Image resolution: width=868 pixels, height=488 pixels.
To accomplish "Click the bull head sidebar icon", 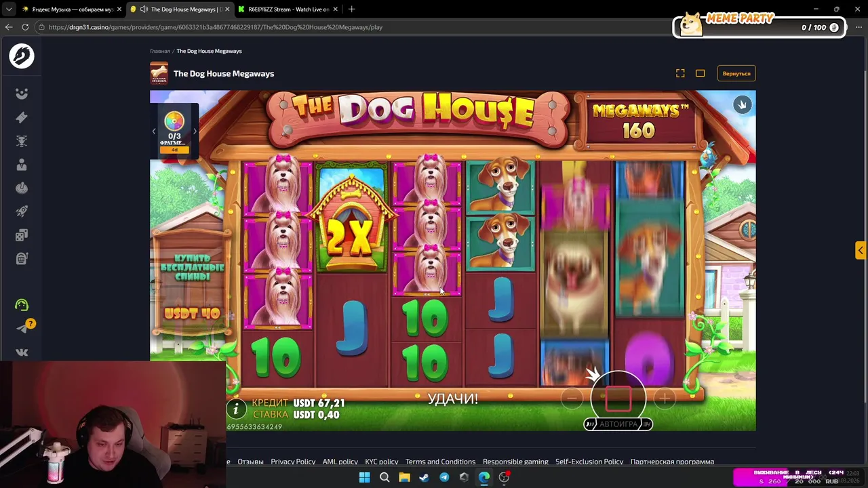I will [22, 141].
